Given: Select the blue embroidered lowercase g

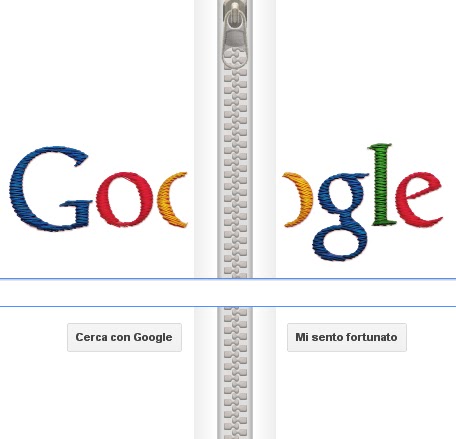Looking at the screenshot, I should pos(342,217).
